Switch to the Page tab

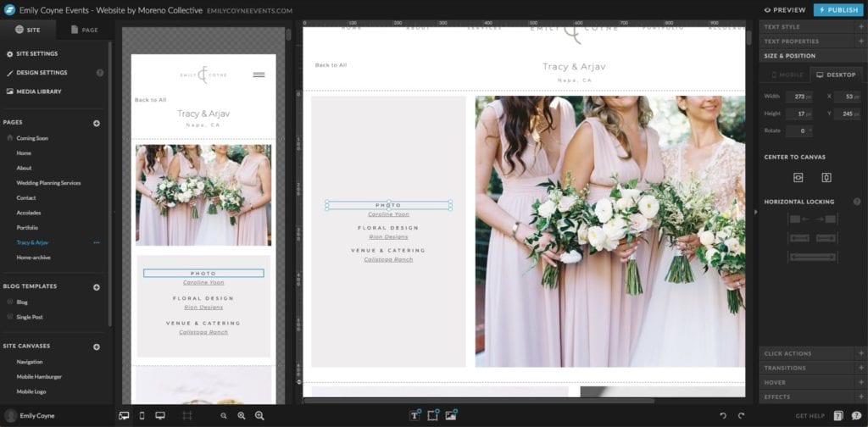[85, 30]
